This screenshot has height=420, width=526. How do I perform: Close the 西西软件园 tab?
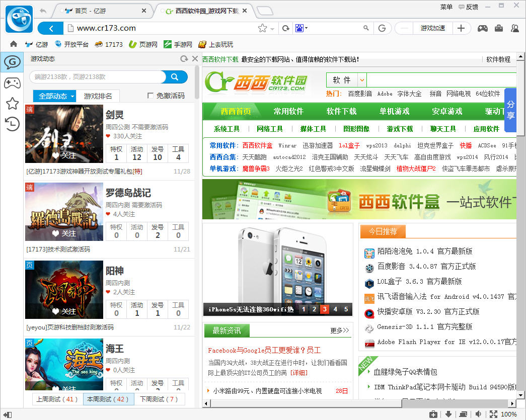tap(245, 11)
